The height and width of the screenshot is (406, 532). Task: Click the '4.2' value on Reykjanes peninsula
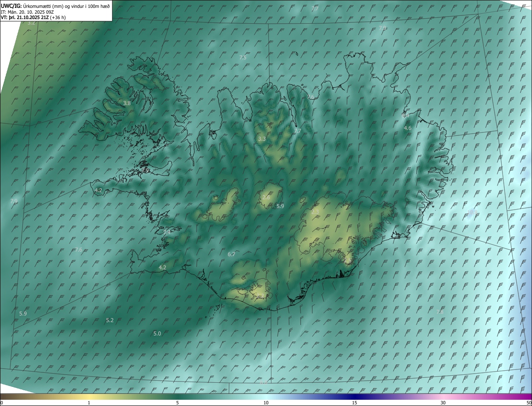coord(163,268)
